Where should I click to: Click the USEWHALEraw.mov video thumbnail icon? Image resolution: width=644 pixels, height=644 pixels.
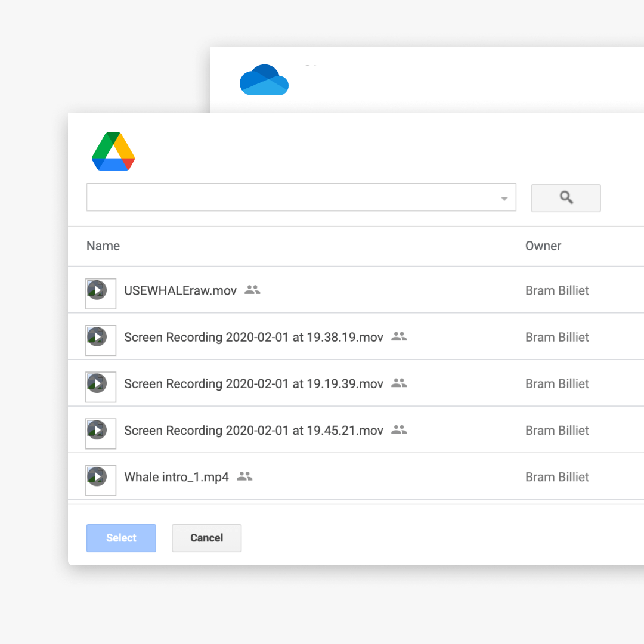click(x=101, y=294)
